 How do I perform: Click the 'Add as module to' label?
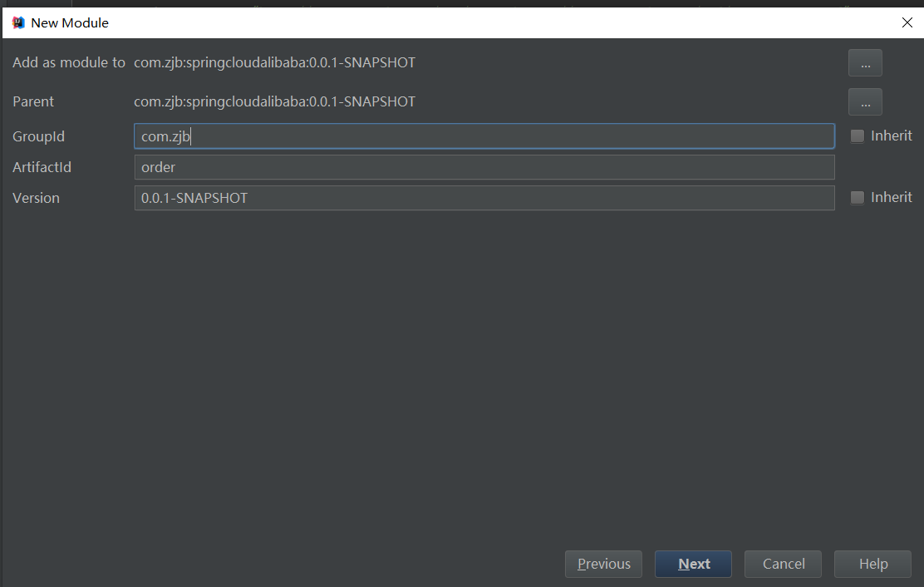click(x=69, y=62)
